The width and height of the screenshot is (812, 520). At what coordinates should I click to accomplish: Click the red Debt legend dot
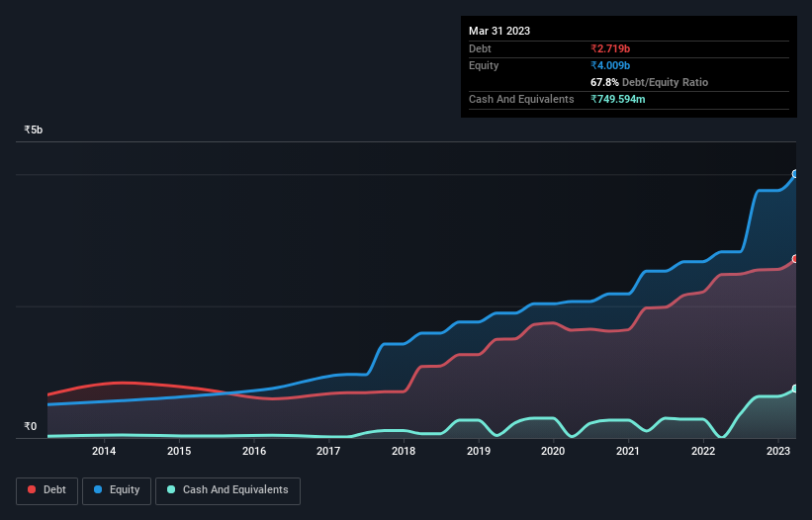point(32,489)
